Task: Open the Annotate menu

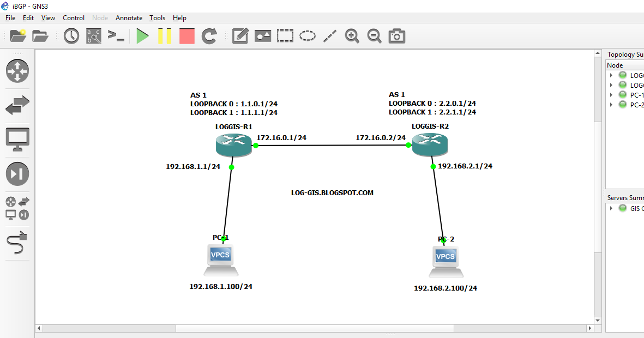Action: coord(129,18)
